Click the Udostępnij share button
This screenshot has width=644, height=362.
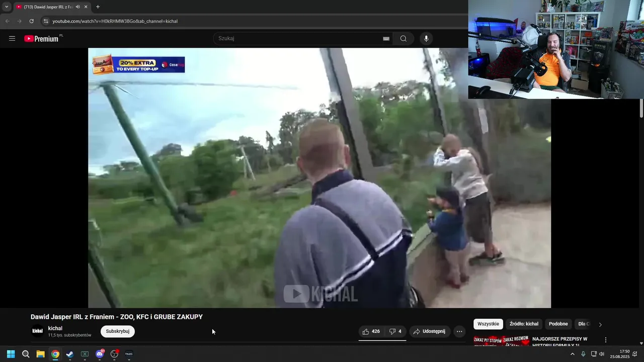click(430, 331)
